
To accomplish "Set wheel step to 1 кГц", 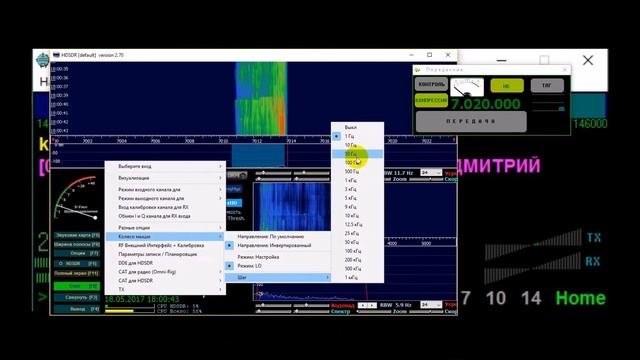I will (357, 180).
